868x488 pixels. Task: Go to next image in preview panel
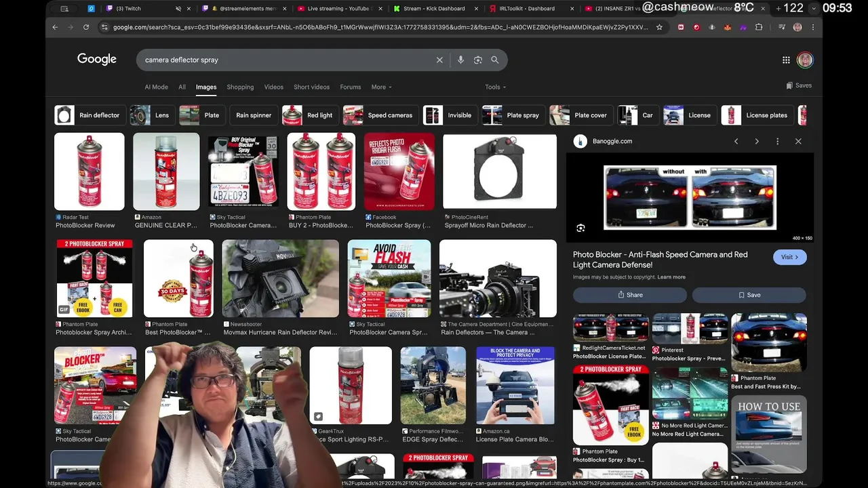coord(757,141)
